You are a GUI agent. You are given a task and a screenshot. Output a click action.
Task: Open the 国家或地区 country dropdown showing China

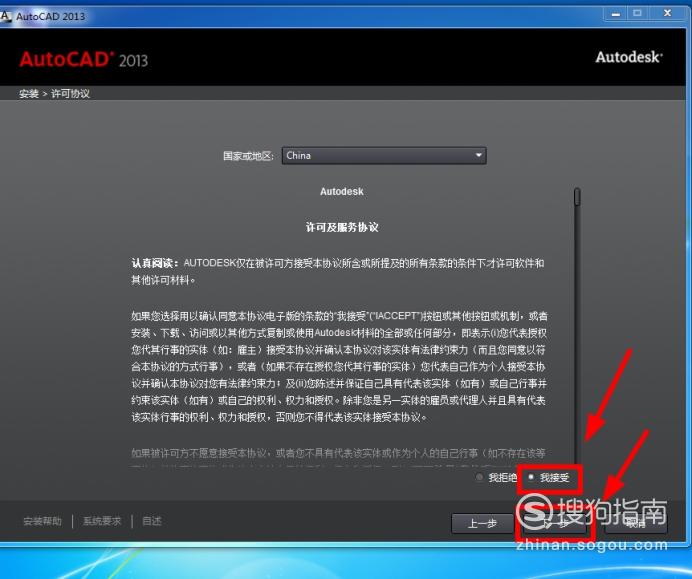[x=384, y=155]
